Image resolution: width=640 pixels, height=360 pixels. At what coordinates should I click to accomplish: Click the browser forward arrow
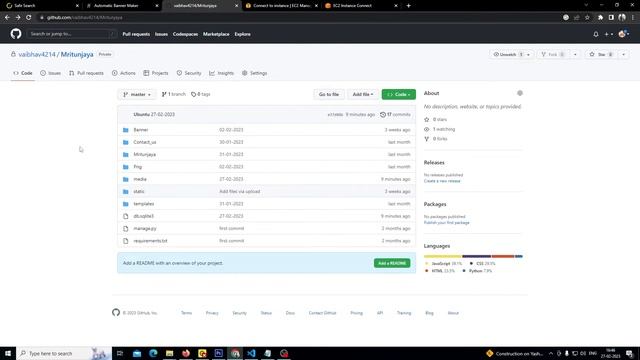tap(18, 18)
